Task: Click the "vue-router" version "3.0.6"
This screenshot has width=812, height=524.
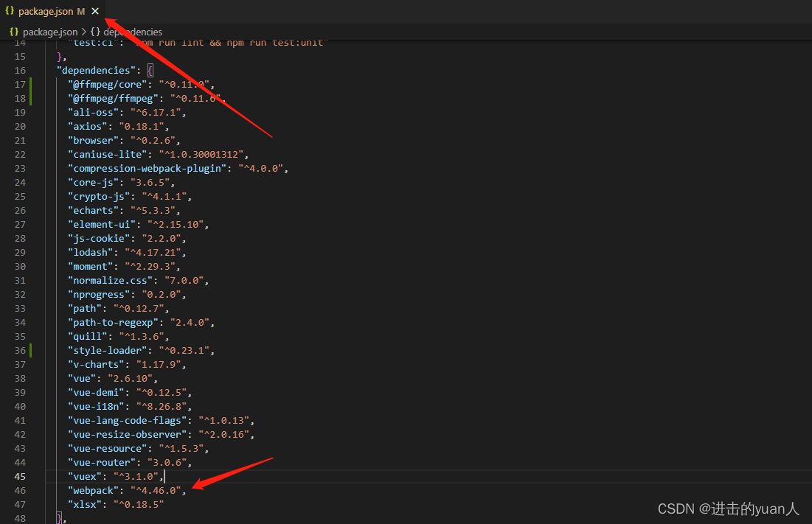Action: [x=167, y=461]
